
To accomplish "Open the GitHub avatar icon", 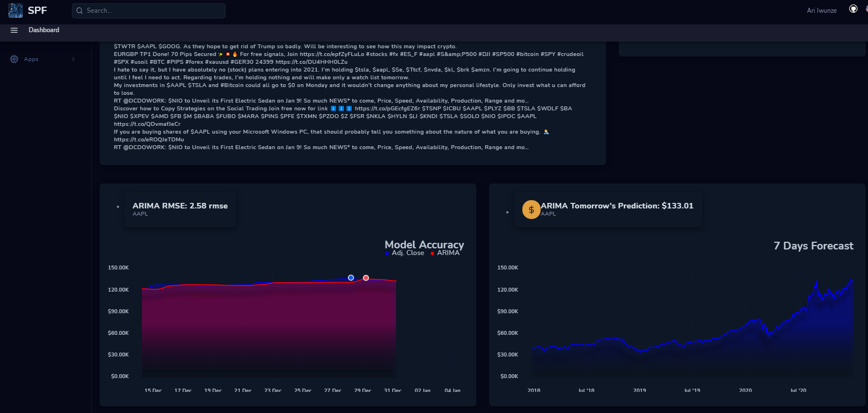I will click(853, 9).
